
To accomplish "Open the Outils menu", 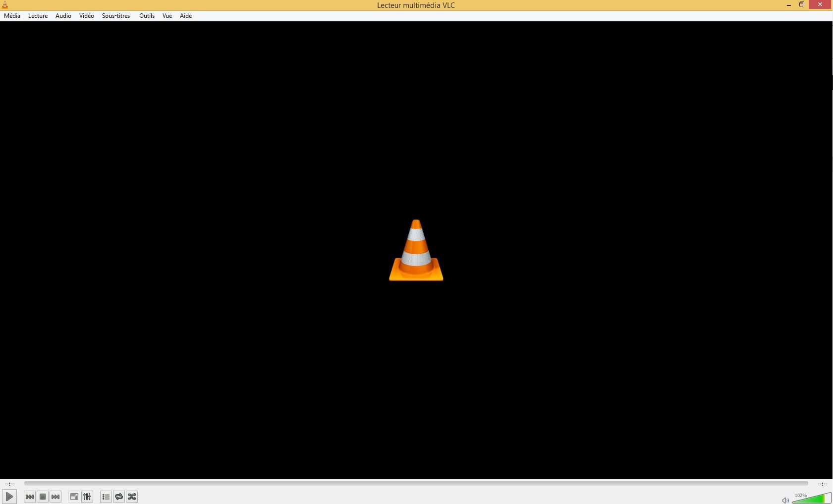I will (x=147, y=16).
